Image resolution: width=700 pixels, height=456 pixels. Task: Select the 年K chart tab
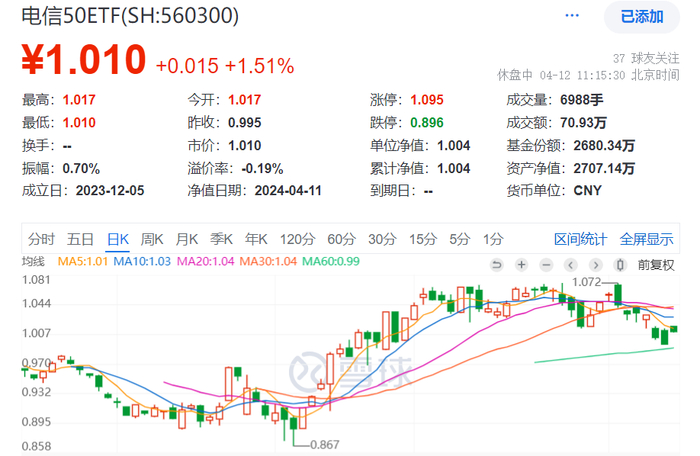tap(256, 239)
